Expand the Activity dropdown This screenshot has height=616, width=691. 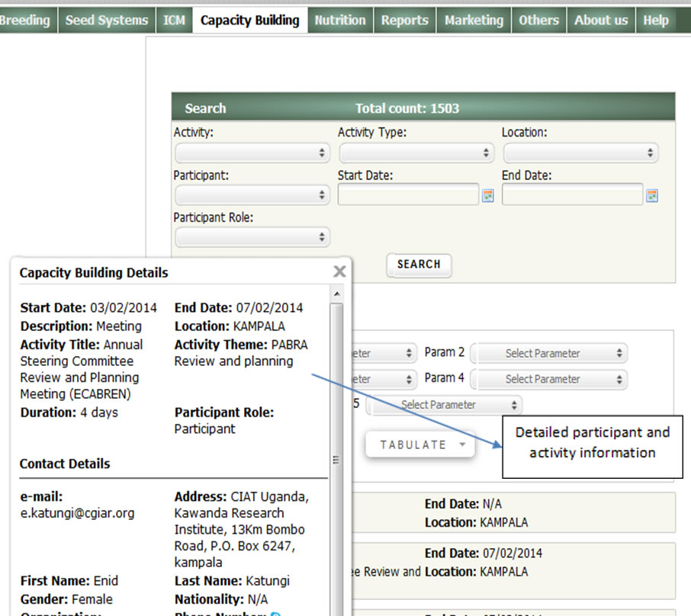[x=252, y=153]
